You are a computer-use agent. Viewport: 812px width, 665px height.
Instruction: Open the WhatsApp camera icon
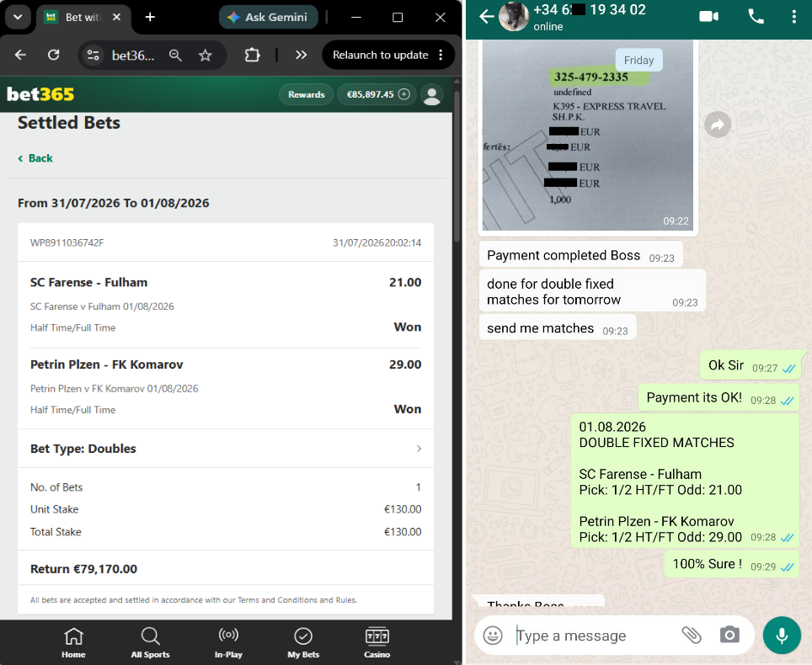729,635
